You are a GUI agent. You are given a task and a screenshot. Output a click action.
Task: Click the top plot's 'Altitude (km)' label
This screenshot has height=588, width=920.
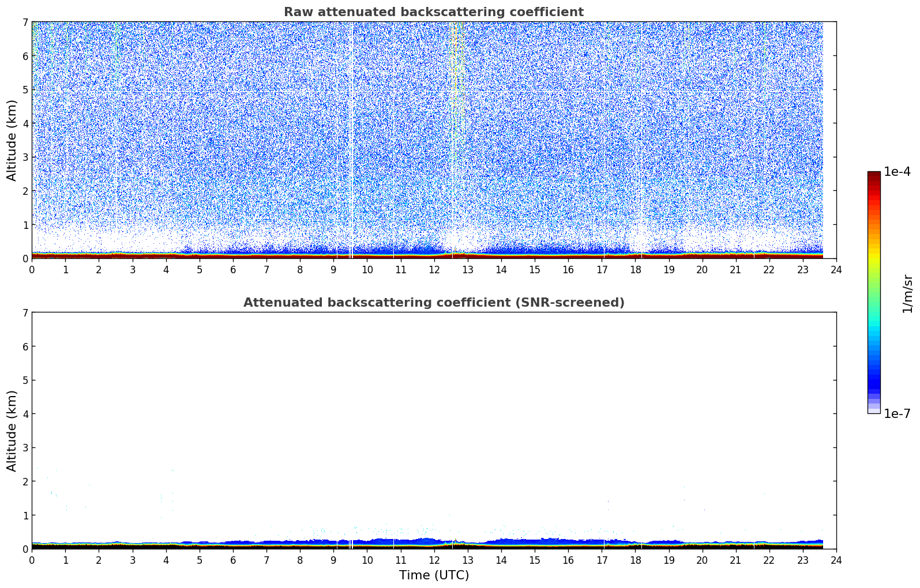pos(12,140)
